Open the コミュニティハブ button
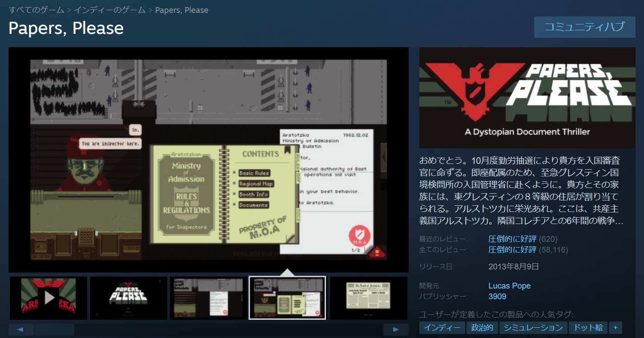 click(584, 27)
